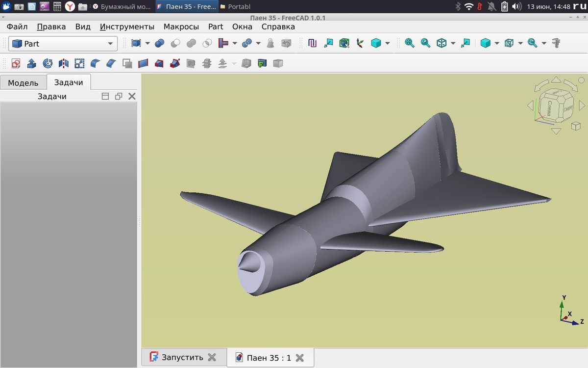Viewport: 588px width, 368px height.
Task: Click the Create Sketch icon
Action: [x=16, y=63]
